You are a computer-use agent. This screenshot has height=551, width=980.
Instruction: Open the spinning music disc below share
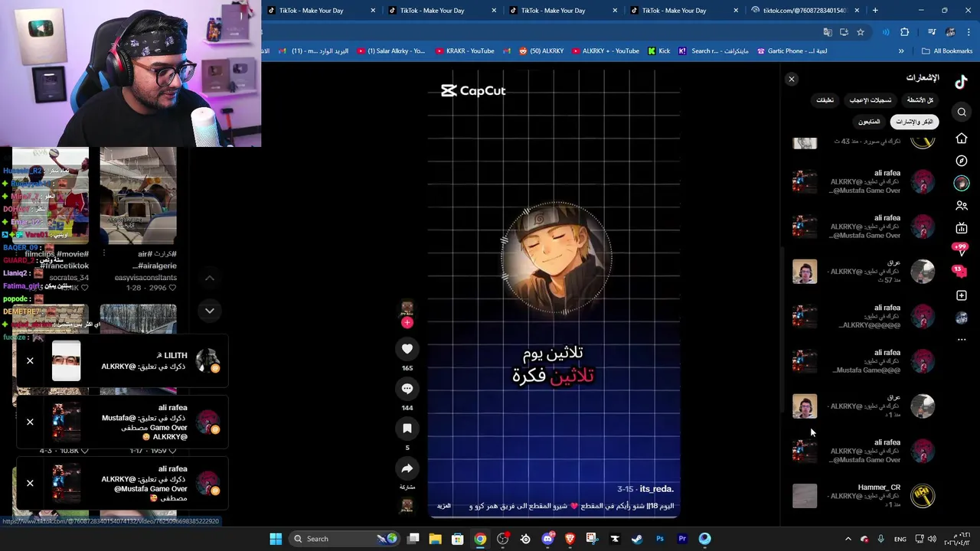407,505
